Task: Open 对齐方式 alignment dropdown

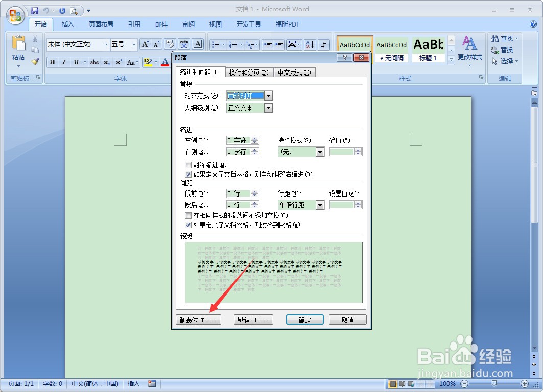Action: point(268,96)
